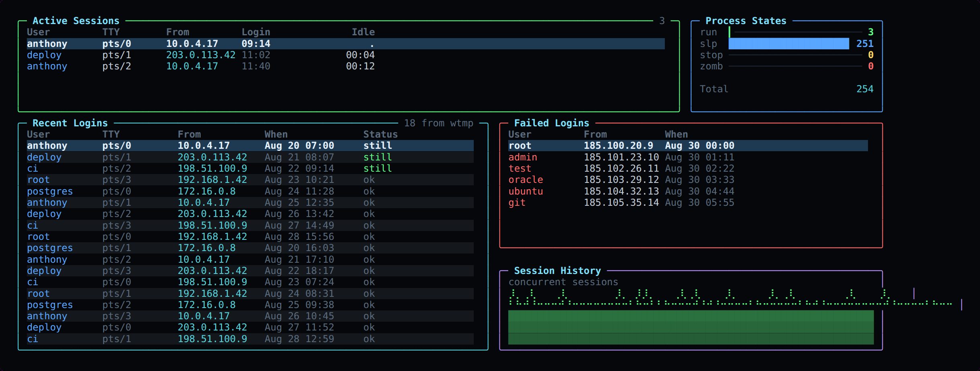980x371 pixels.
Task: Select postgres login from Aug 24 11:28
Action: [x=250, y=191]
